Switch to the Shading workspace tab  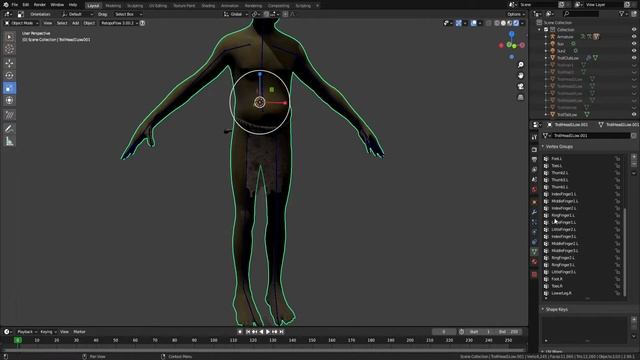tap(208, 6)
